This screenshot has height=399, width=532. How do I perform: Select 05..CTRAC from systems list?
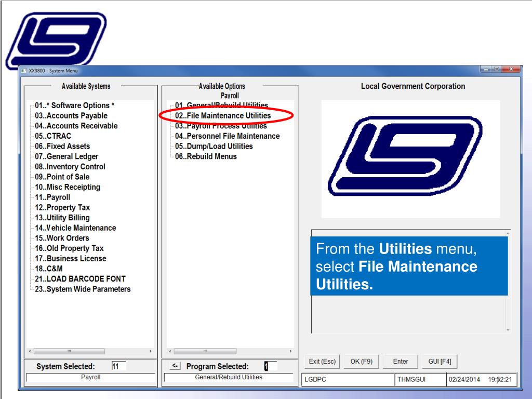53,136
